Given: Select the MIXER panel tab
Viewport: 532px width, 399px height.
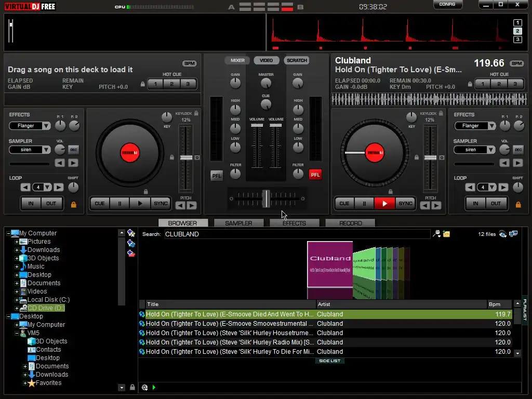Looking at the screenshot, I should (x=237, y=60).
